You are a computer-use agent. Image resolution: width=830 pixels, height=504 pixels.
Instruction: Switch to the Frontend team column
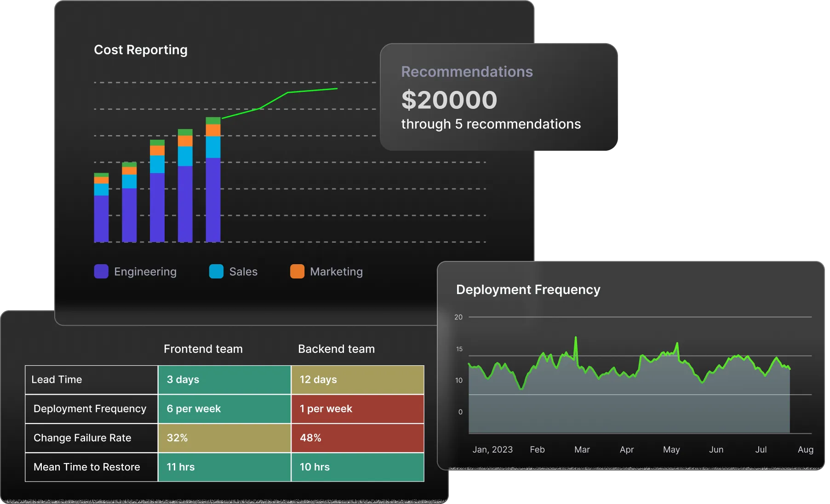pos(203,349)
